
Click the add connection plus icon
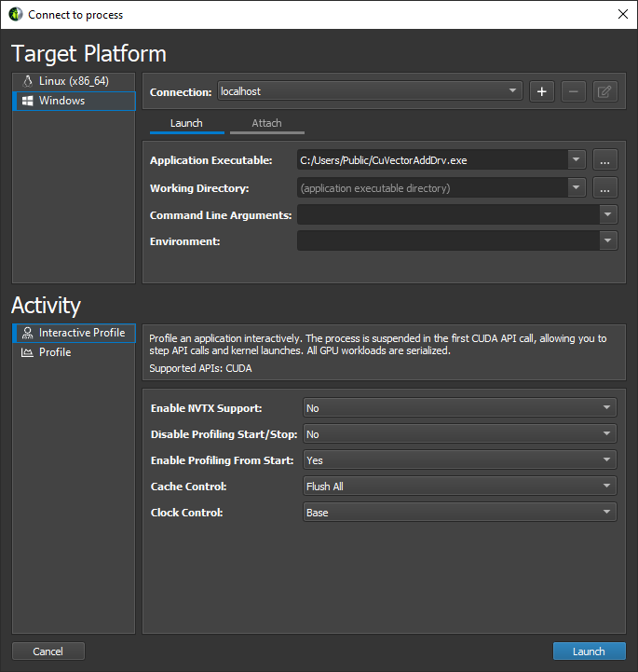coord(542,91)
